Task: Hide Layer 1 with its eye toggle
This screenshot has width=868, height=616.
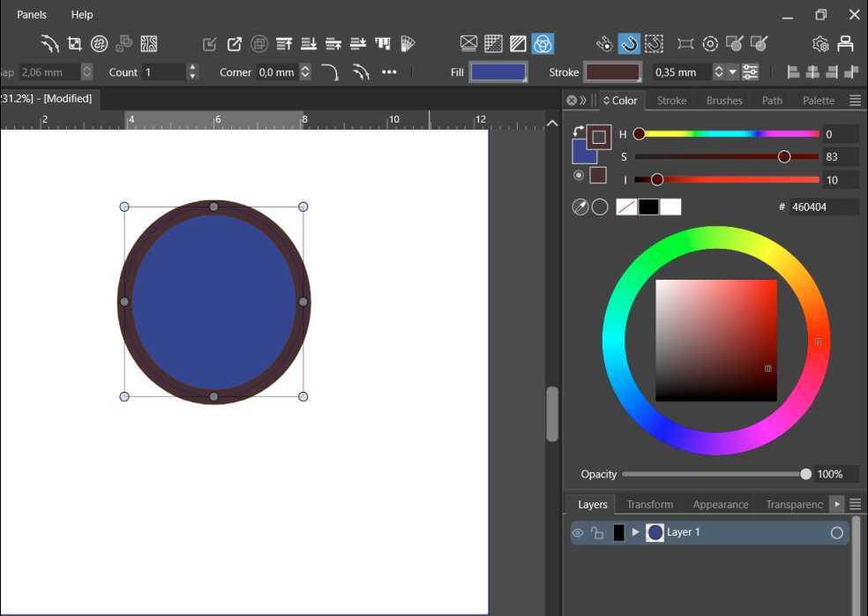Action: point(578,532)
